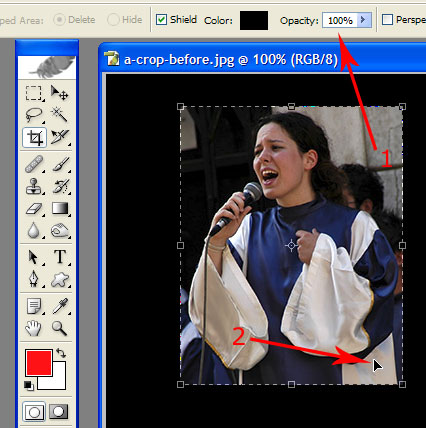Screen dimensions: 426x428
Task: Select the Clone Stamp tool
Action: click(x=34, y=186)
